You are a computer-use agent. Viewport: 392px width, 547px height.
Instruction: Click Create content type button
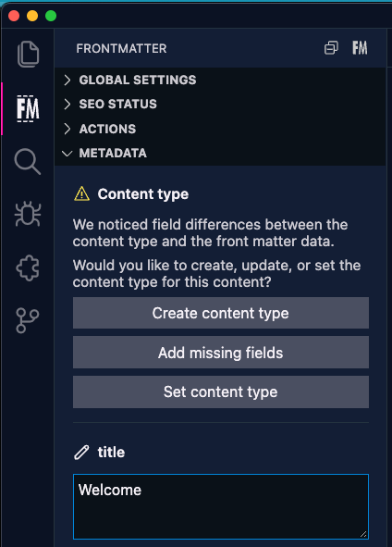pyautogui.click(x=221, y=313)
